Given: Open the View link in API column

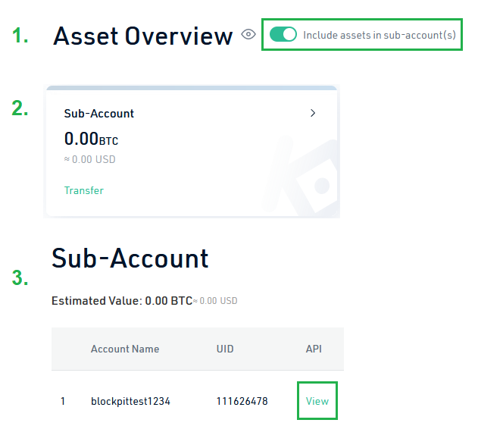Looking at the screenshot, I should click(x=317, y=401).
